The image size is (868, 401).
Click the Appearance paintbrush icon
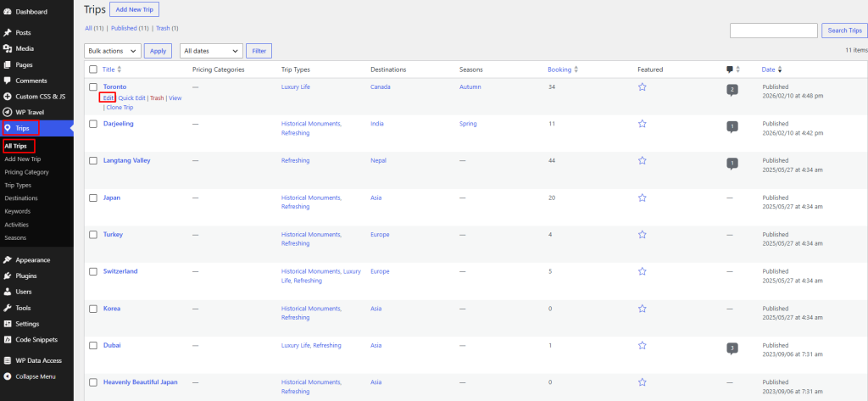[x=8, y=259]
